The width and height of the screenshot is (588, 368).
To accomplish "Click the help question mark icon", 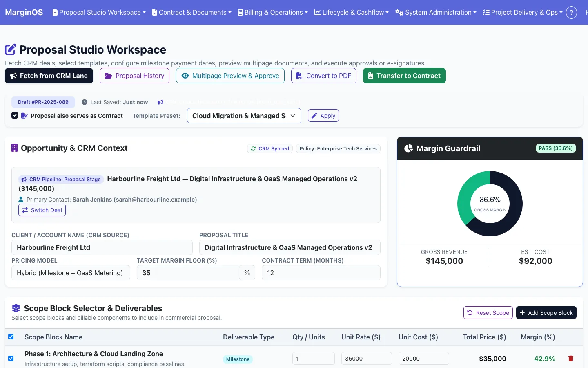I will point(571,12).
